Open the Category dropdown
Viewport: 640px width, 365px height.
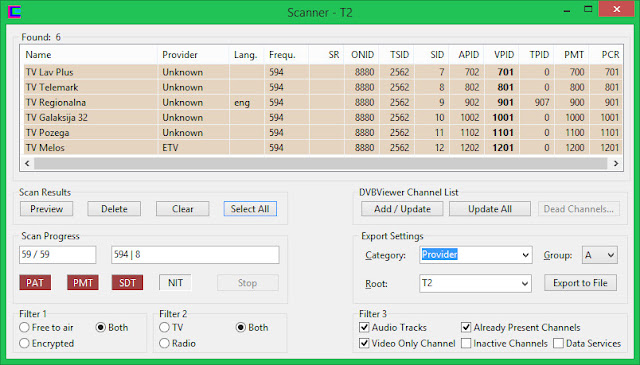476,255
